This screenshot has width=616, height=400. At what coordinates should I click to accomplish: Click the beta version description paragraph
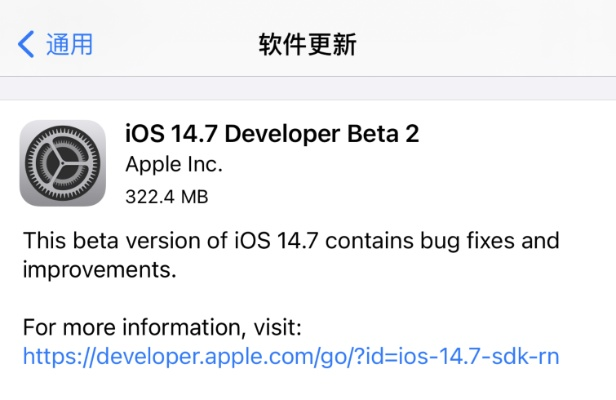[290, 256]
